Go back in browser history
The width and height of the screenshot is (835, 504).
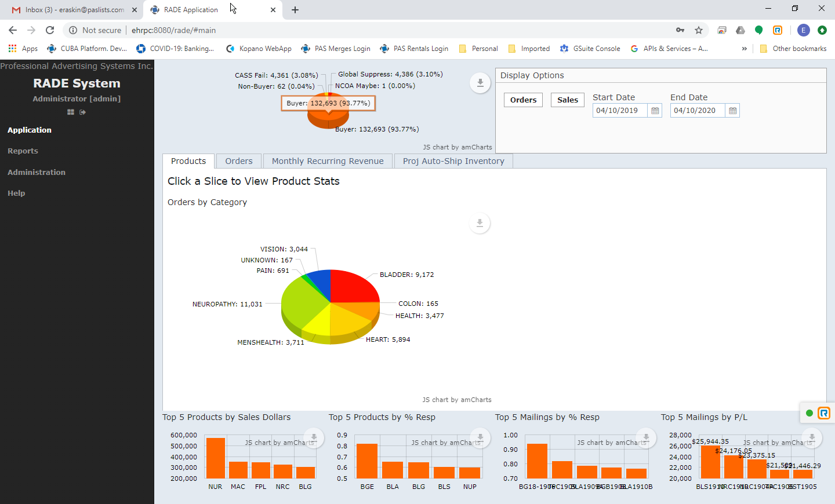point(13,30)
